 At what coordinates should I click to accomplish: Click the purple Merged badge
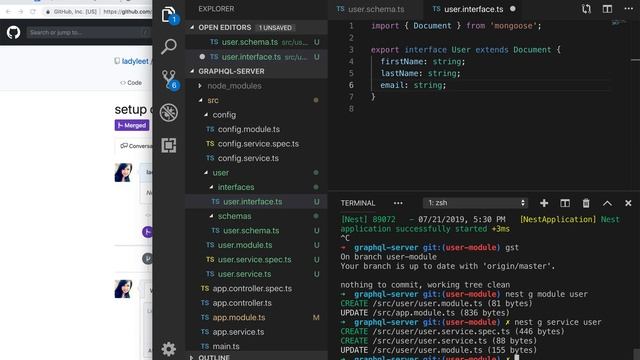132,125
